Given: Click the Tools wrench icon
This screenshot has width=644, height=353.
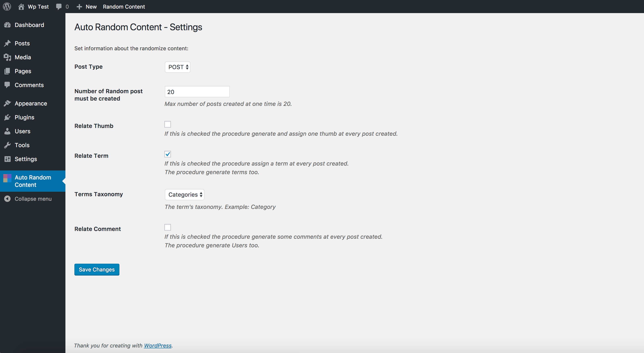Looking at the screenshot, I should tap(8, 145).
